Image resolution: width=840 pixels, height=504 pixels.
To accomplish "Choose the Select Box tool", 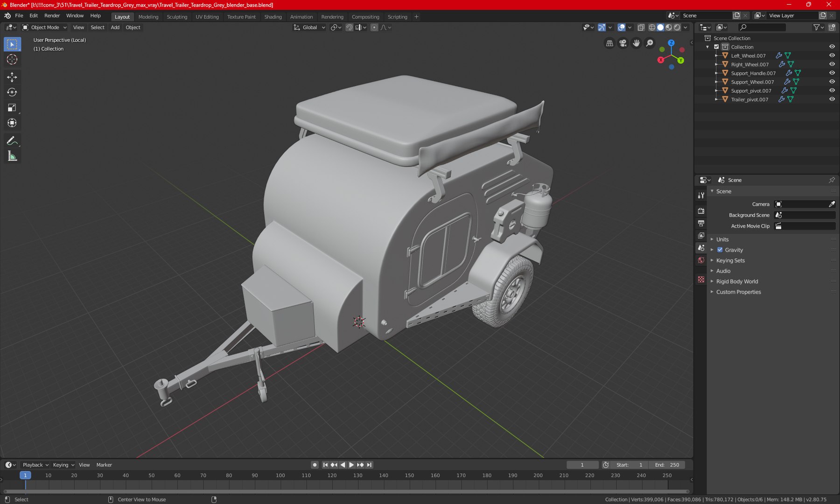I will pos(12,44).
